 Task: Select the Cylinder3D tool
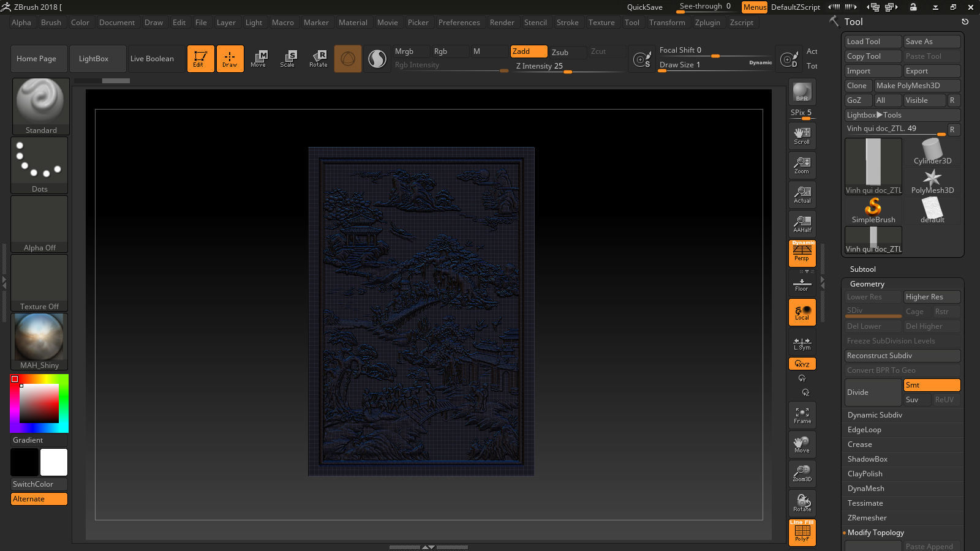pos(932,152)
